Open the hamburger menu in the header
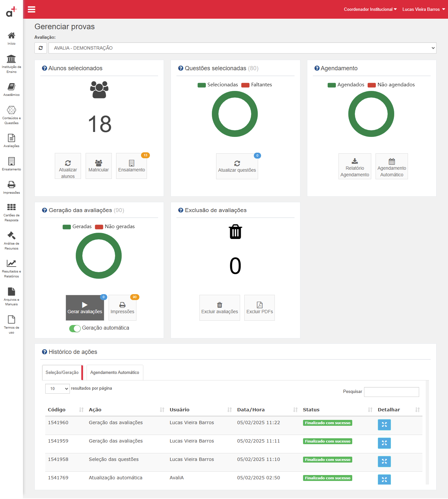 tap(31, 9)
